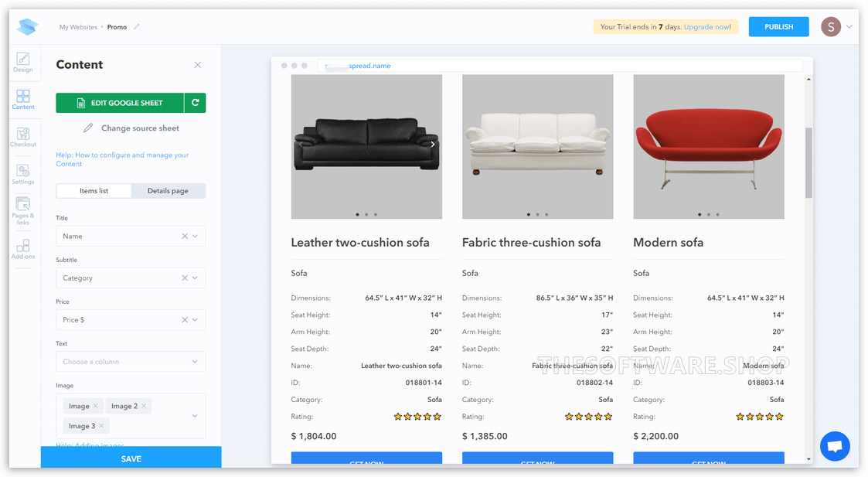Open the content configuration help link

(122, 159)
